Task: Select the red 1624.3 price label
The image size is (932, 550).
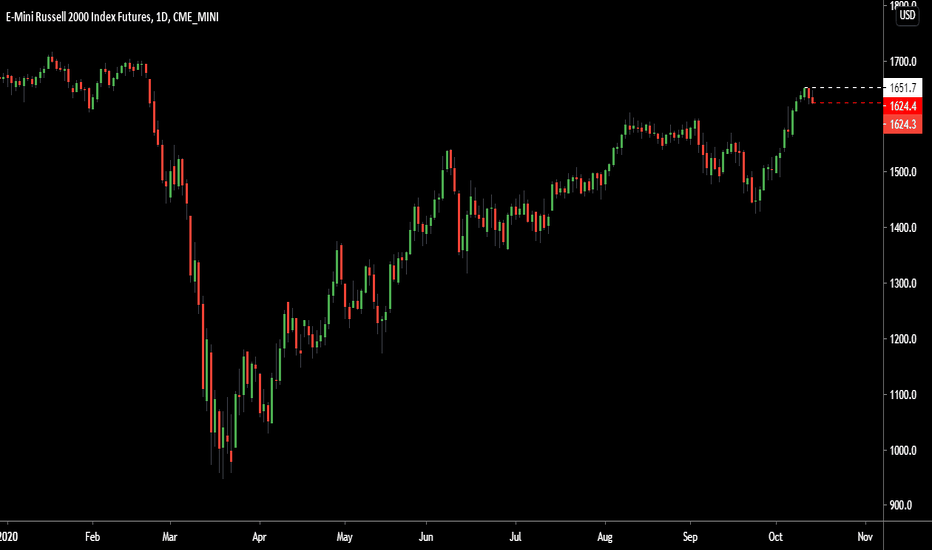Action: [903, 124]
